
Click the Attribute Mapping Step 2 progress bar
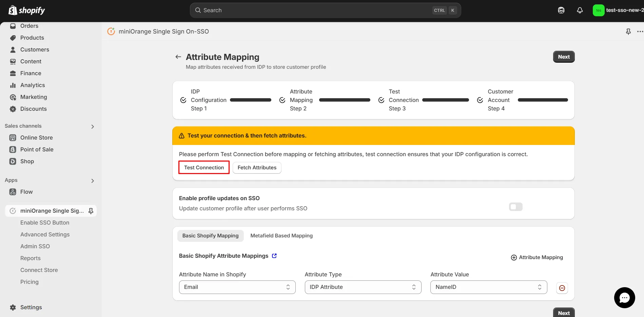click(x=345, y=100)
